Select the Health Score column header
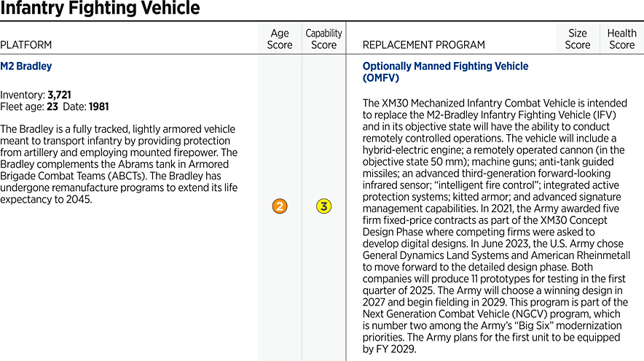Screen dimensions: 644x361 click(621, 39)
